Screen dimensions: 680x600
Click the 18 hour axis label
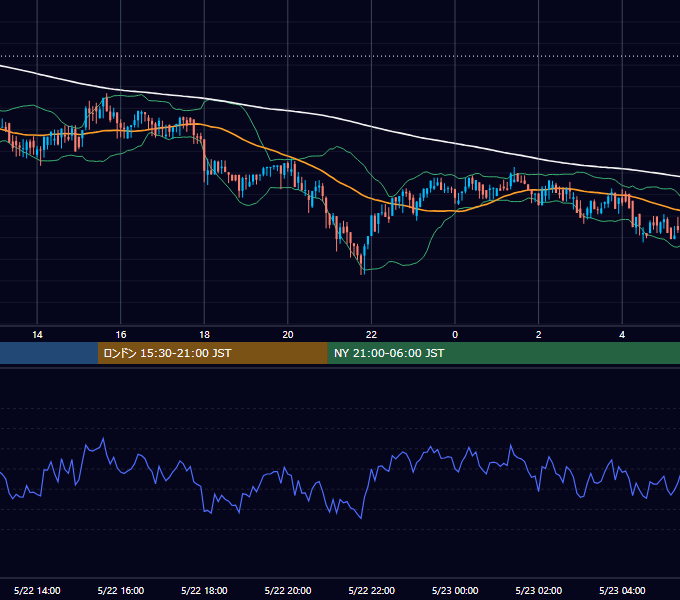pos(204,335)
